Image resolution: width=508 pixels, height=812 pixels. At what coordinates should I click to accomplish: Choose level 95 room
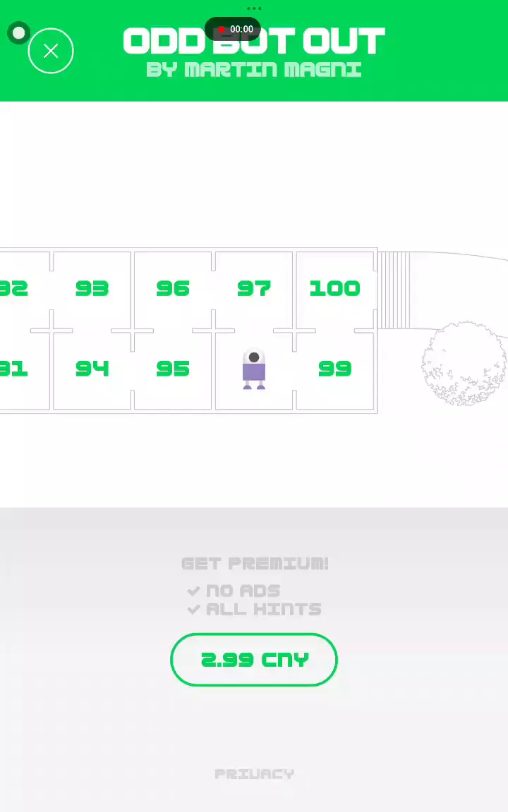click(173, 369)
